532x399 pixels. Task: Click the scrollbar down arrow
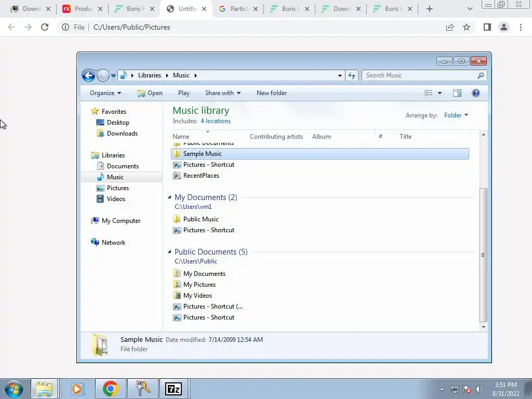[484, 327]
